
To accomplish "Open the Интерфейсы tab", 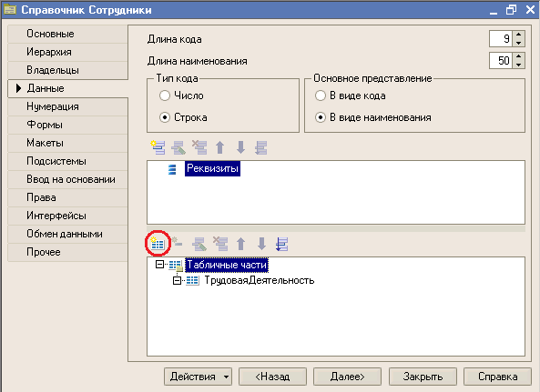I will pyautogui.click(x=67, y=216).
